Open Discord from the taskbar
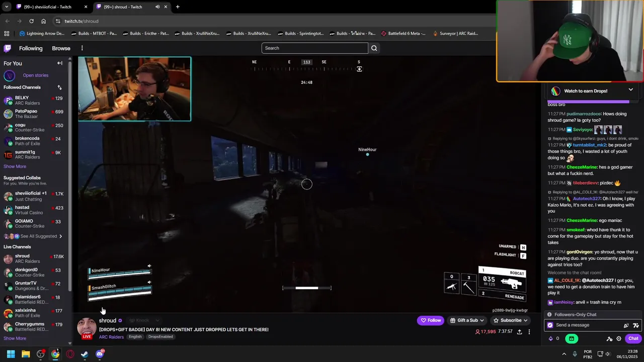 point(100,354)
